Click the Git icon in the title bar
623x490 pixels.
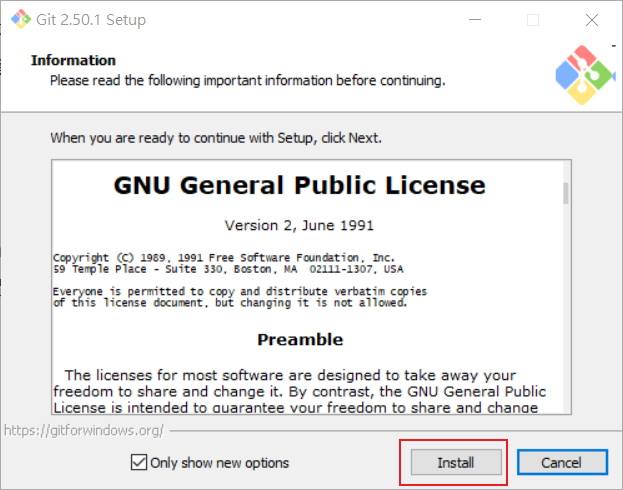coord(20,19)
